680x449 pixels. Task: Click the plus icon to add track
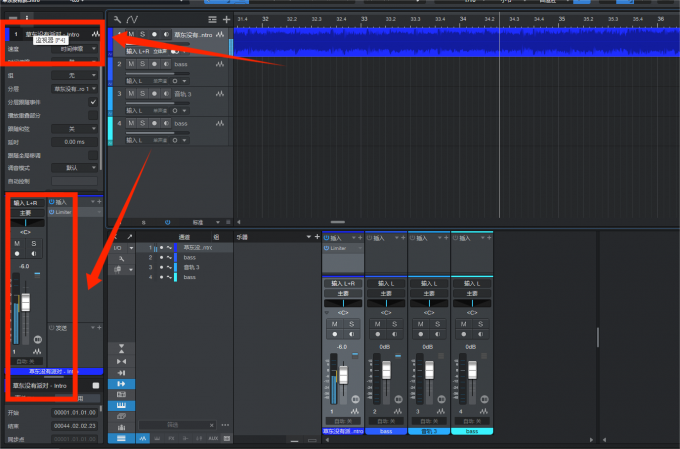coord(227,19)
